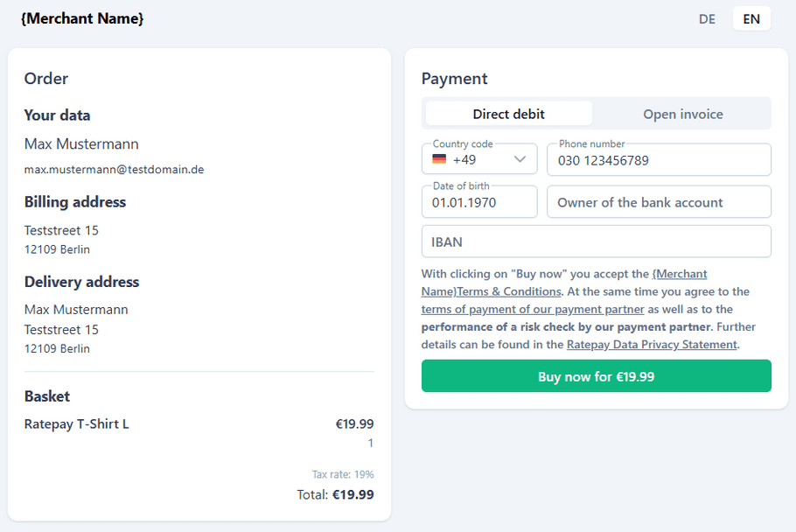This screenshot has width=796, height=532.
Task: Switch to the Open invoice tab
Action: point(683,114)
